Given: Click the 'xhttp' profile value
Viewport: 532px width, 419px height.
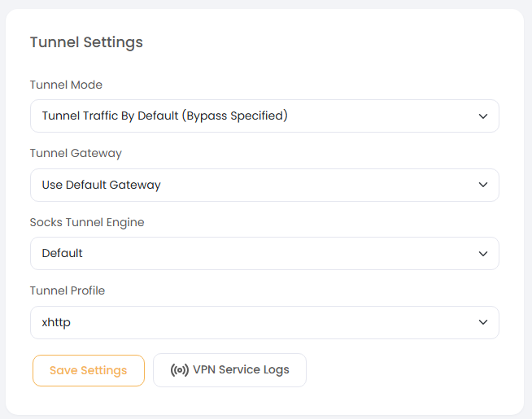Looking at the screenshot, I should click(x=57, y=322).
